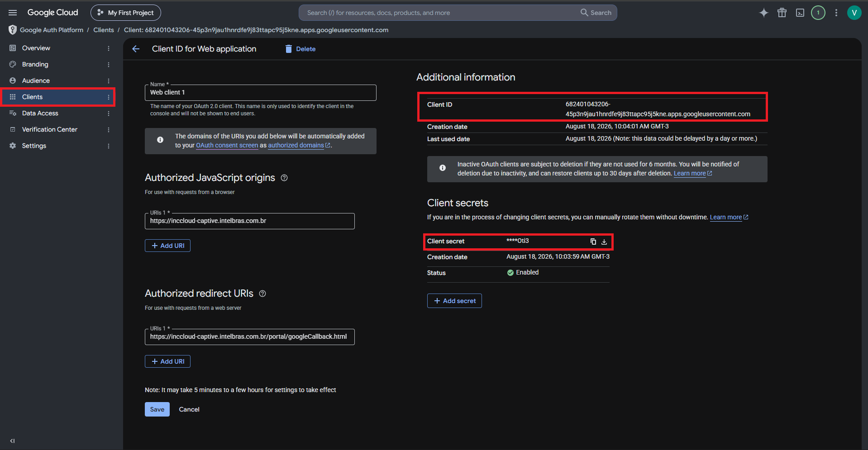Click the Google Auth Platform shield icon
The width and height of the screenshot is (868, 450).
point(13,30)
